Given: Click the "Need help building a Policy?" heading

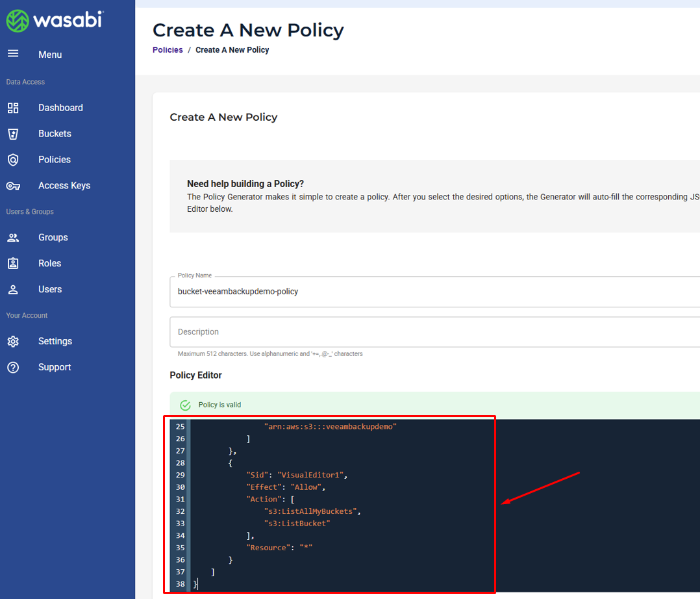Looking at the screenshot, I should coord(245,184).
